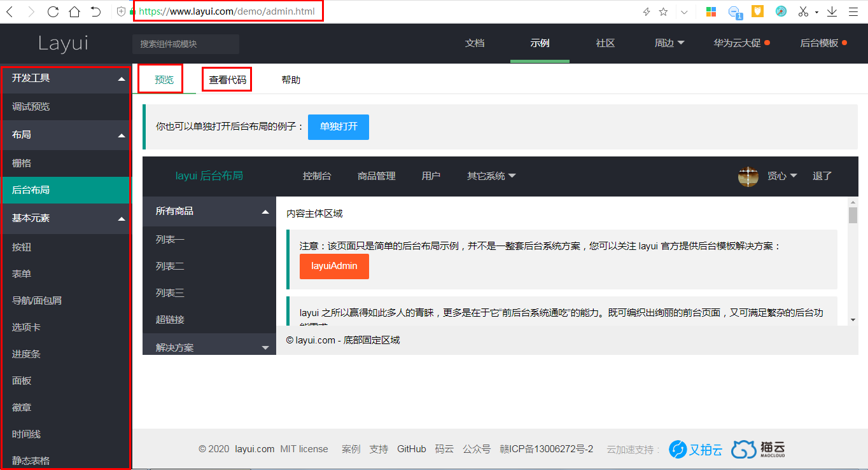Open 控制台 in the demo header
This screenshot has height=470, width=868.
[x=317, y=176]
